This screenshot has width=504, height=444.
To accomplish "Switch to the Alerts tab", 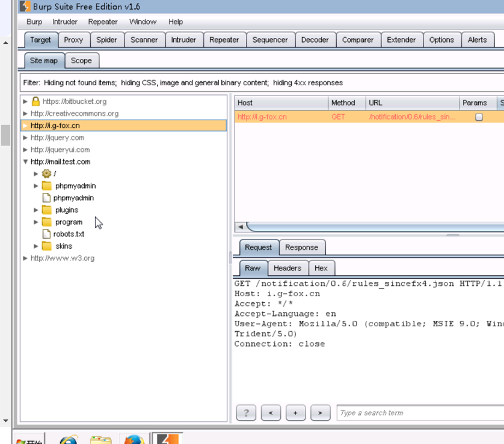I will (x=478, y=40).
